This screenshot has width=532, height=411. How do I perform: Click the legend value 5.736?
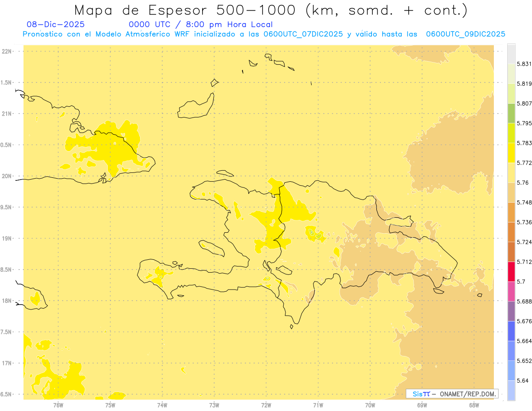pyautogui.click(x=524, y=222)
